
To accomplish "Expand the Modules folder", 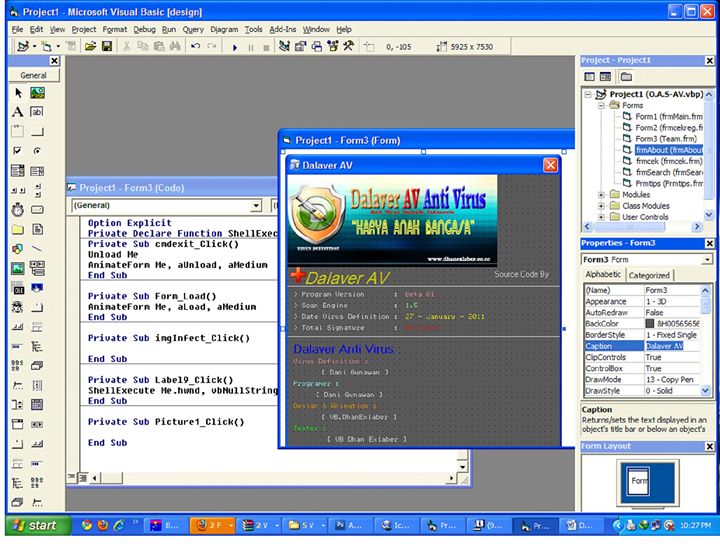I will tap(602, 194).
